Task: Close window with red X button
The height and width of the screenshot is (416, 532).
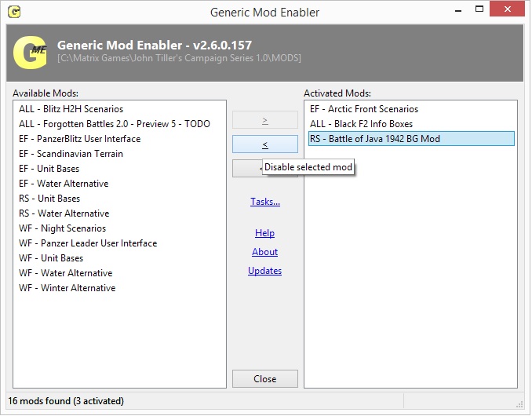Action: (x=507, y=9)
